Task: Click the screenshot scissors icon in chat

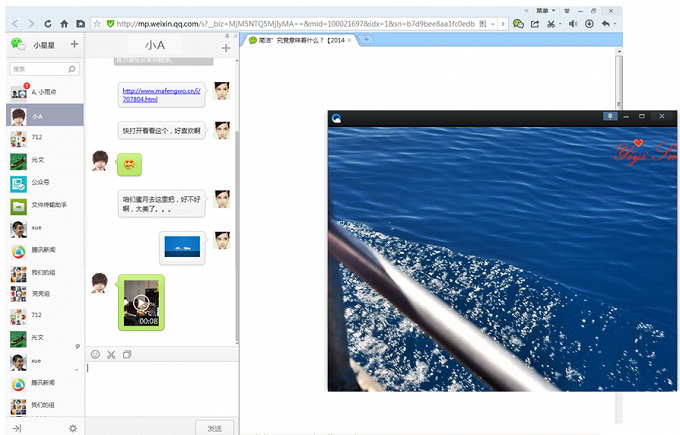Action: 111,354
